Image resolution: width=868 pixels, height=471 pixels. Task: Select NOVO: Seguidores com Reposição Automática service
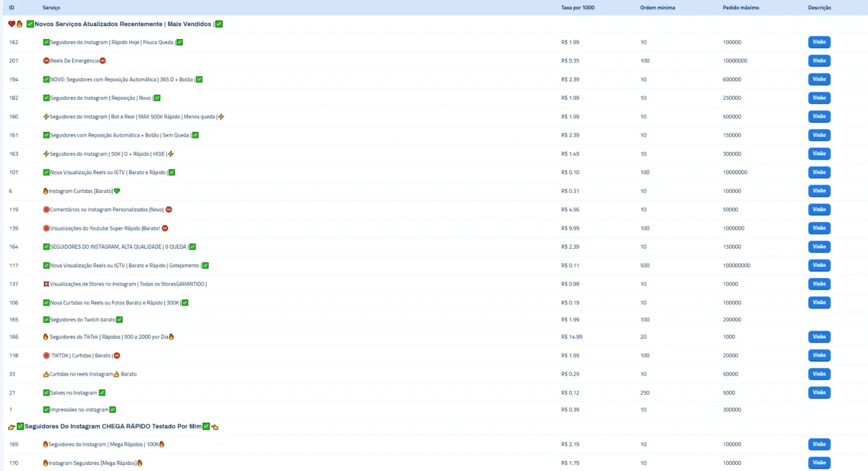(122, 79)
